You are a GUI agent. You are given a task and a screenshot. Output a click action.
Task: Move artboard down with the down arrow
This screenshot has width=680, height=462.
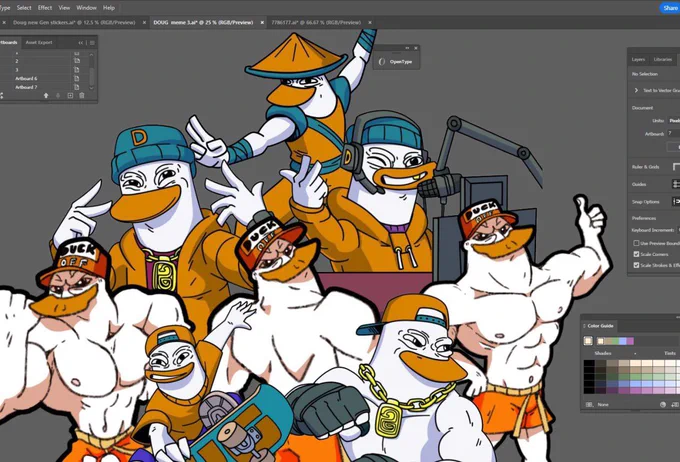coord(58,95)
